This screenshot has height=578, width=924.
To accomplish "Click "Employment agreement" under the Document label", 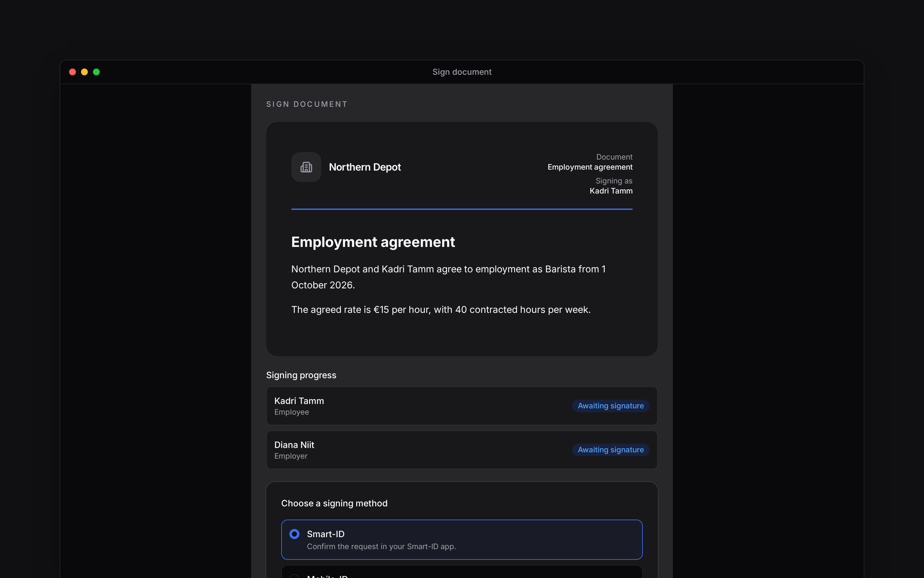I will point(590,167).
